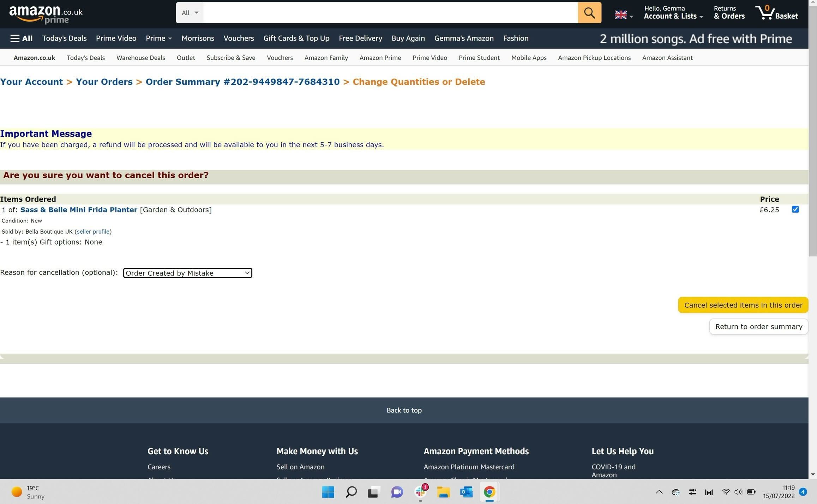Click Return to order summary button

[758, 326]
